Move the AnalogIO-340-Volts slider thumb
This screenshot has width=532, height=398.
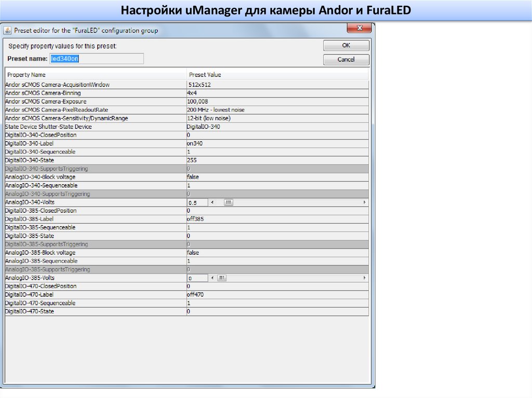(x=229, y=202)
